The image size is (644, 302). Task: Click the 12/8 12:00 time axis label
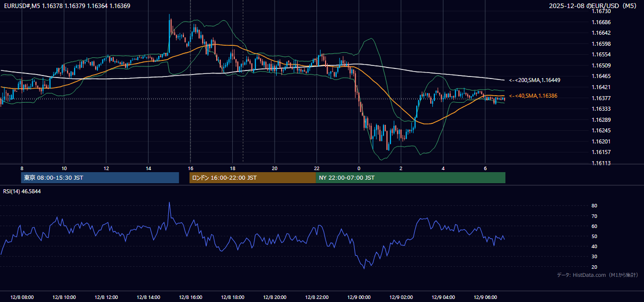coord(106,297)
